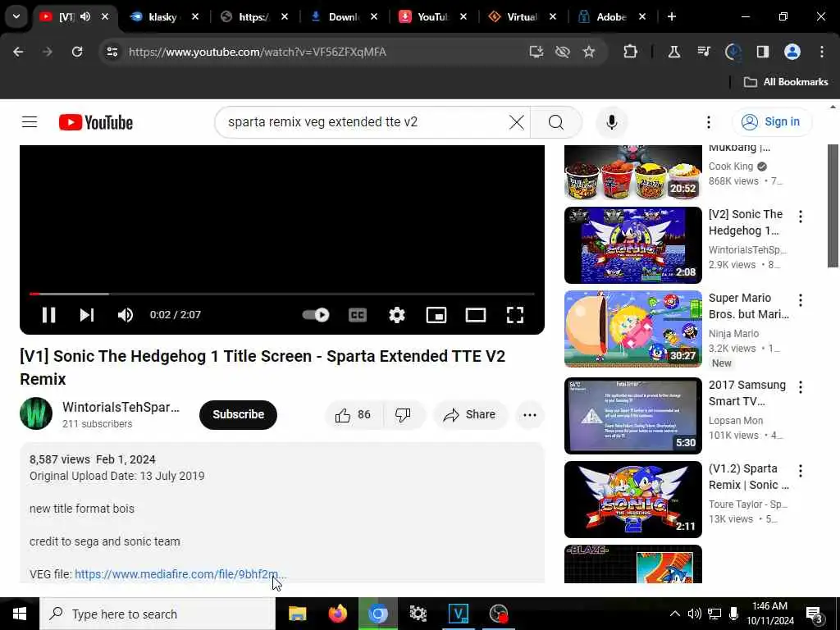Focus the YouTube search input field
This screenshot has width=840, height=630.
tap(364, 122)
